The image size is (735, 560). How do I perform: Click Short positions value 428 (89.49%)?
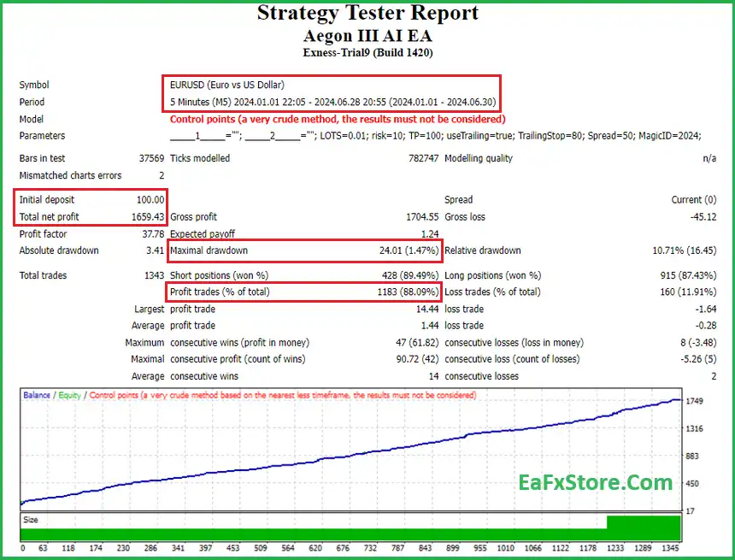[410, 275]
